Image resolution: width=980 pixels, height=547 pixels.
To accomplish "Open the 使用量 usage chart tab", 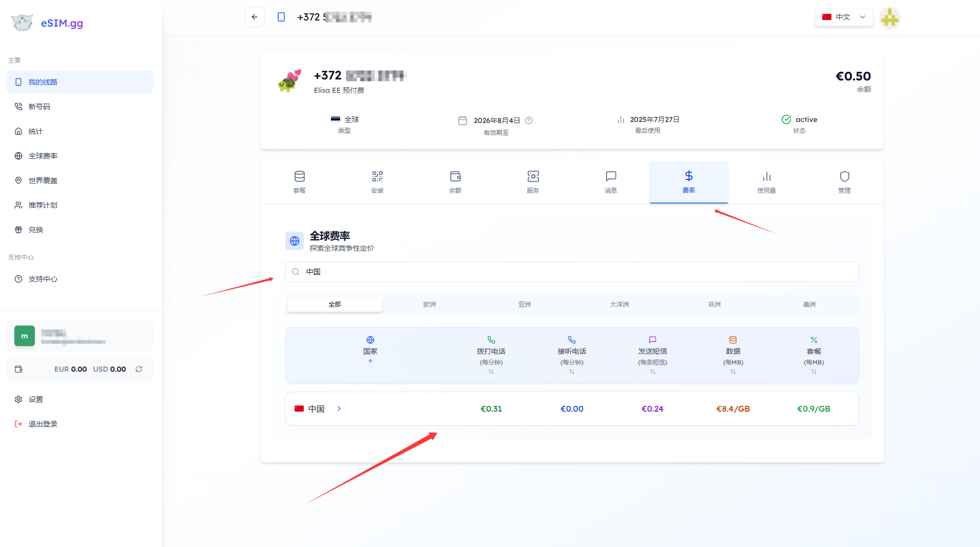I will click(766, 182).
